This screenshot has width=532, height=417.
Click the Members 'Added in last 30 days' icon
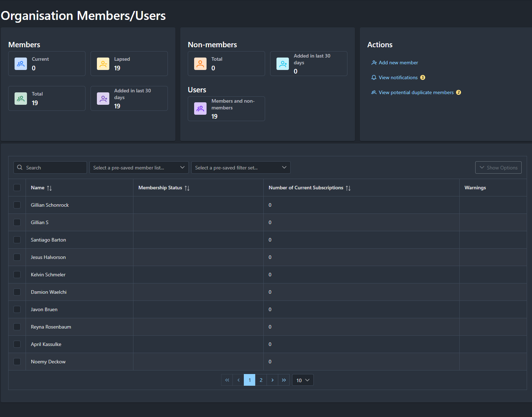tap(103, 99)
